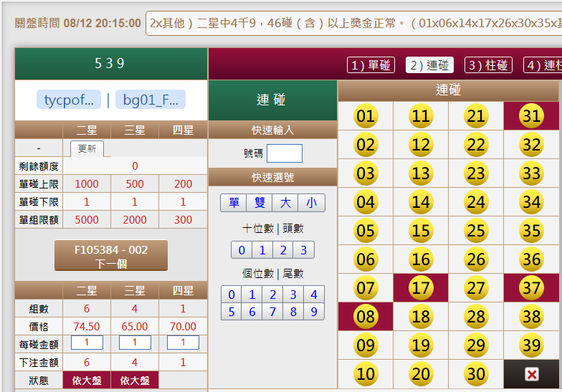562x392 pixels.
Task: Focus the 號碼 quick input field
Action: (285, 153)
